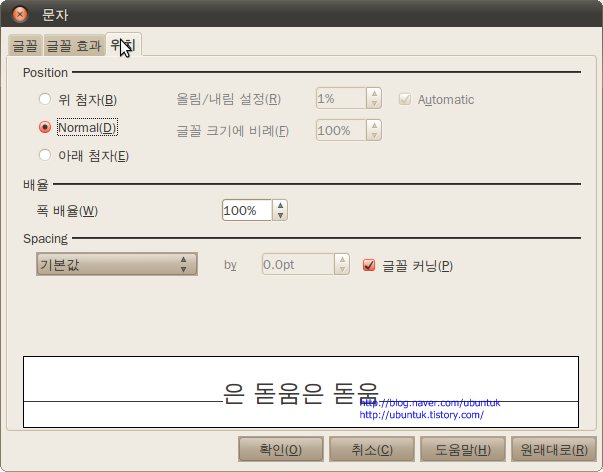Click the 글꼴 크기에 비례 percentage field
This screenshot has width=603, height=472.
(x=341, y=130)
